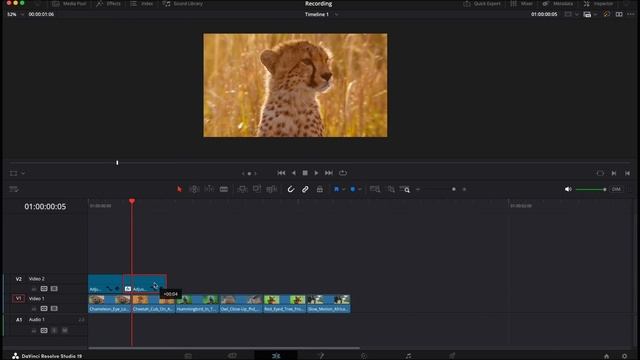This screenshot has width=640, height=360.
Task: Mute the Audio 1 track
Action: 64,330
